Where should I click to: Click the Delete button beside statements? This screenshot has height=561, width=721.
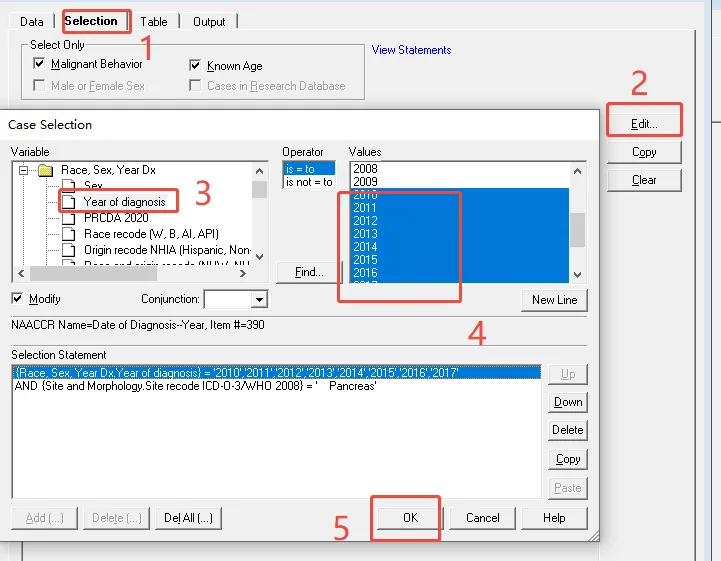[568, 430]
